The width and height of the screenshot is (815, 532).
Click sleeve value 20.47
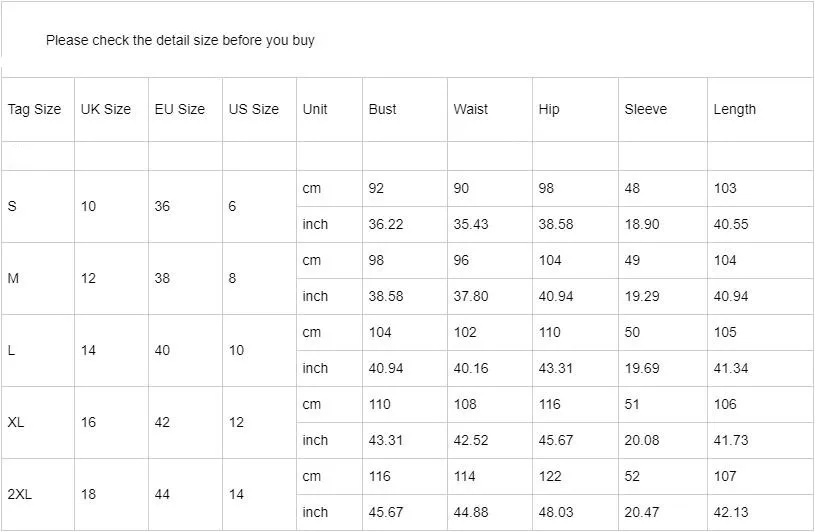click(x=642, y=512)
